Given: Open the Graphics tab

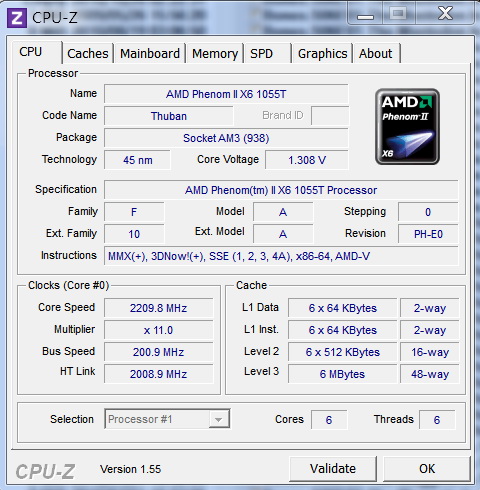Looking at the screenshot, I should click(x=322, y=54).
